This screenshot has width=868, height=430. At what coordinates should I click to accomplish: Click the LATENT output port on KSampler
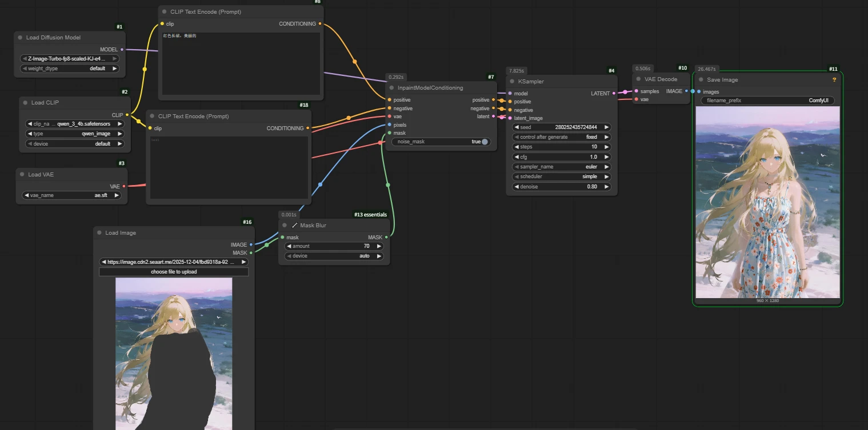(614, 93)
